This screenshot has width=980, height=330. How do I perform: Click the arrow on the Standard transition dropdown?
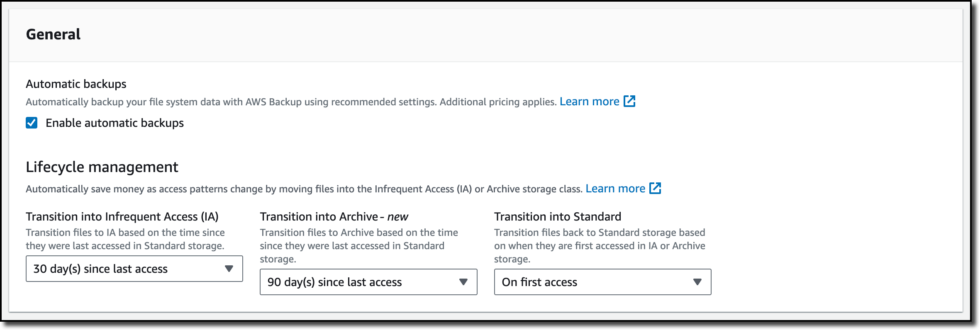pyautogui.click(x=697, y=282)
